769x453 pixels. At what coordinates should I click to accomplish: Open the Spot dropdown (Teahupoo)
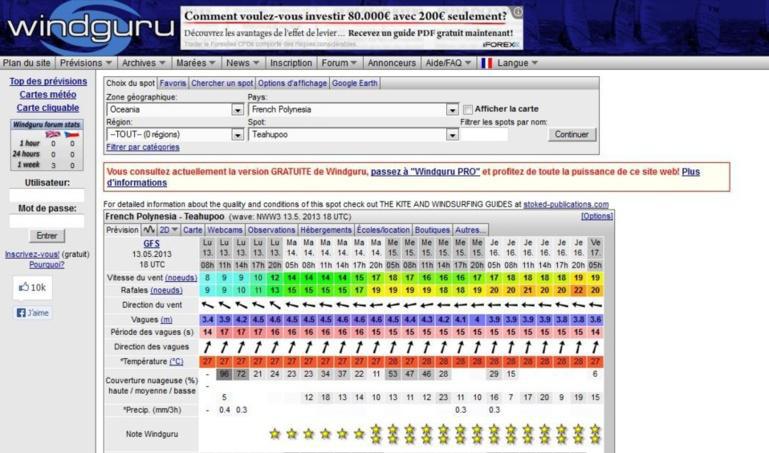click(x=354, y=134)
